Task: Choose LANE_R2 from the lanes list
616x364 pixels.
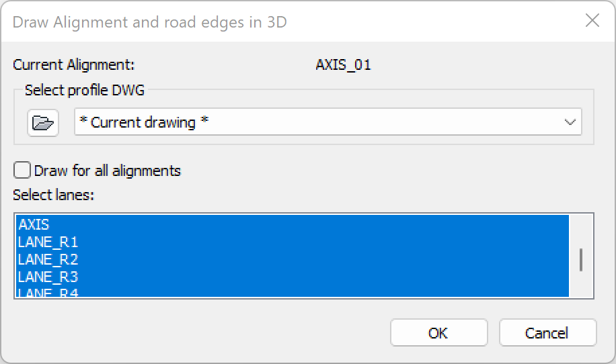Action: tap(48, 259)
